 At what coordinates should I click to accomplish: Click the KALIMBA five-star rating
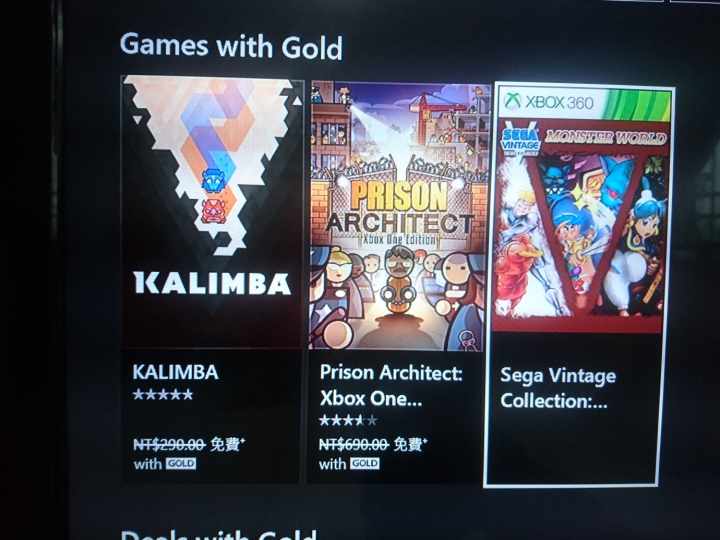163,394
